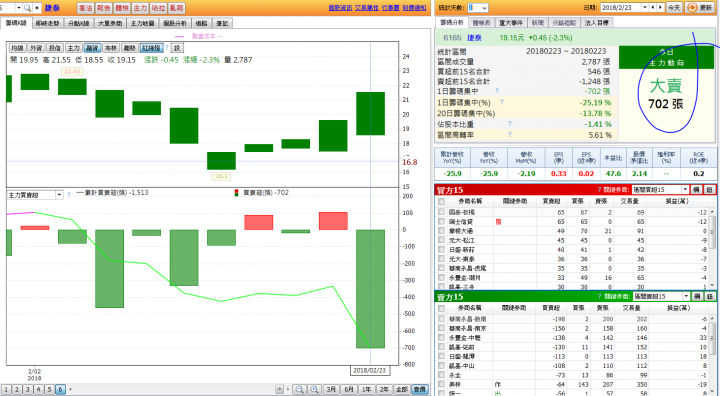720x396 pixels.
Task: Switch to the 分點K線 tab
Action: [79, 23]
